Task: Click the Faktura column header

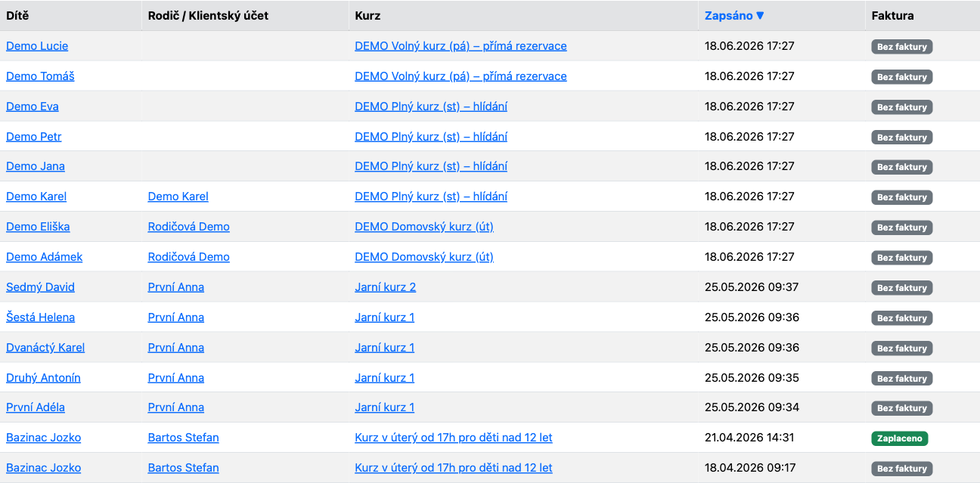Action: point(892,15)
